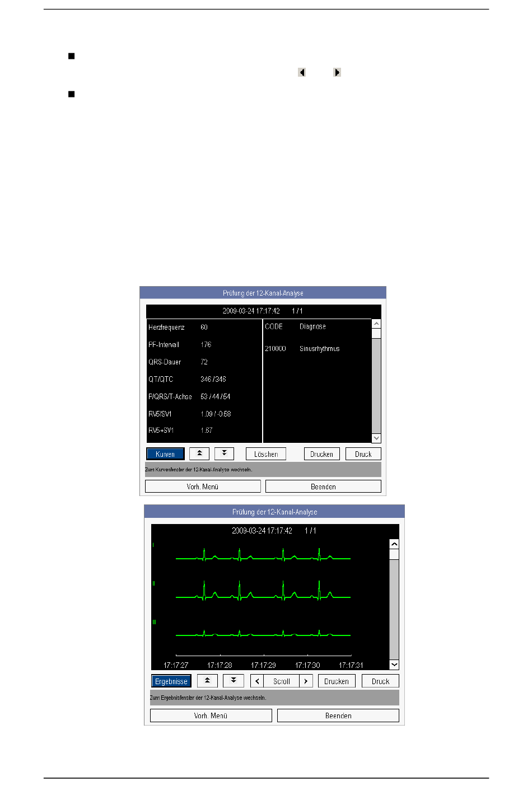
Task: Click time label 17:17:27
Action: coord(176,665)
